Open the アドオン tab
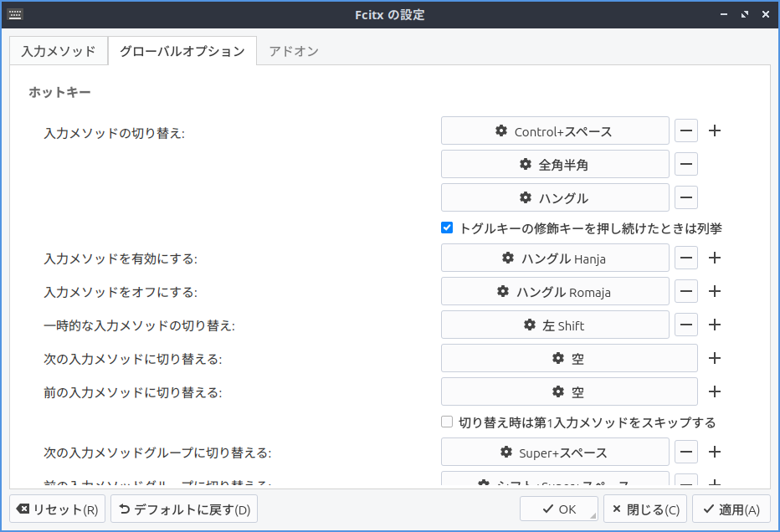The height and width of the screenshot is (532, 780). click(x=294, y=51)
